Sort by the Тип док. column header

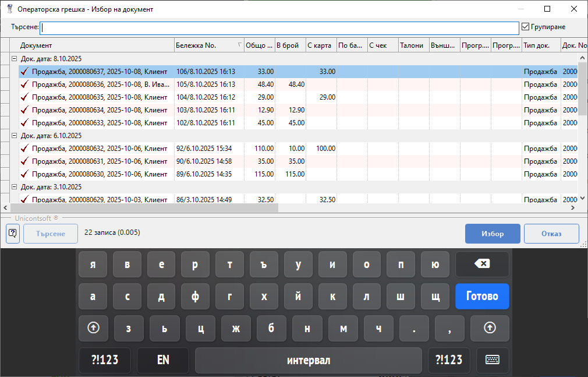[540, 45]
